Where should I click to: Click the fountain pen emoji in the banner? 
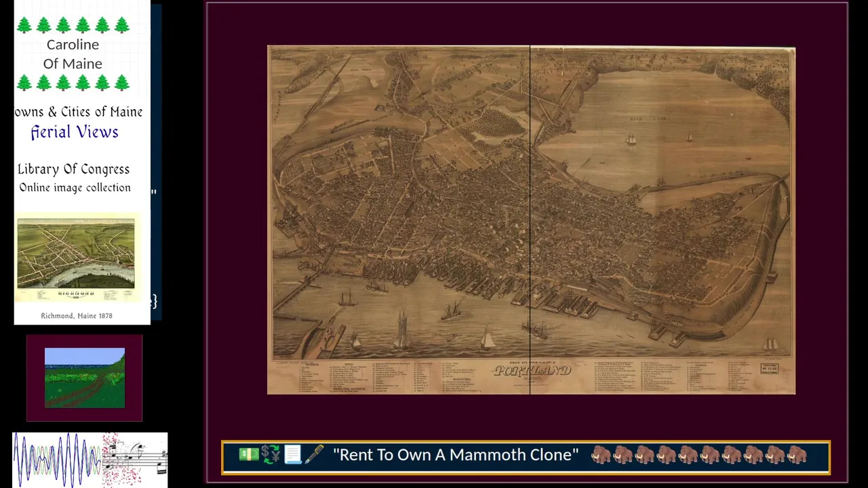coord(314,455)
